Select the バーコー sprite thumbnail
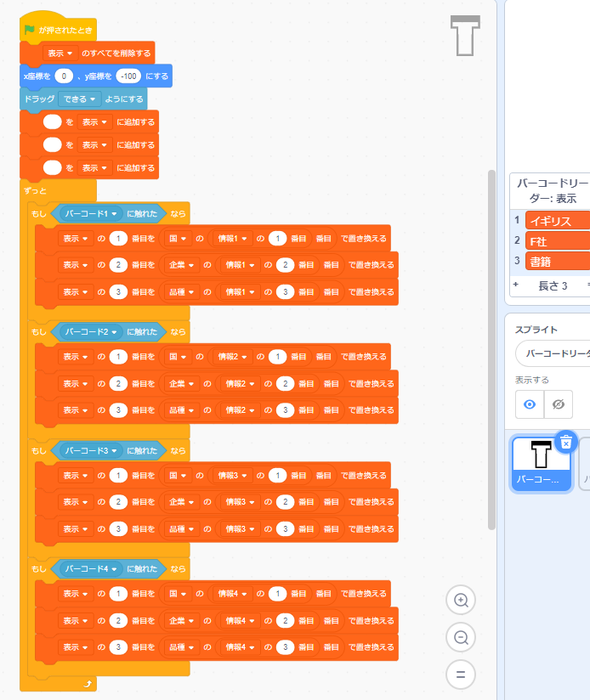Image resolution: width=590 pixels, height=700 pixels. pos(541,463)
